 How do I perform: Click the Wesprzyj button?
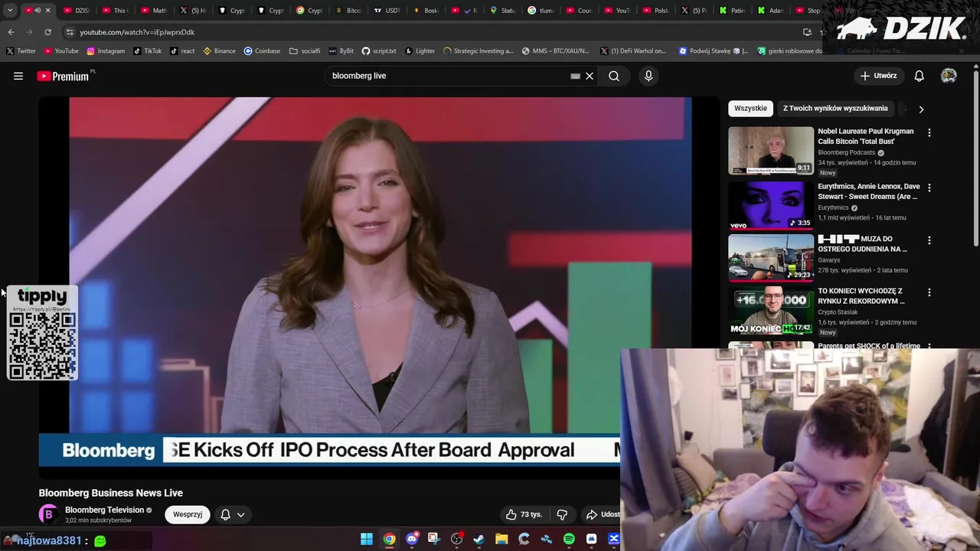(188, 514)
